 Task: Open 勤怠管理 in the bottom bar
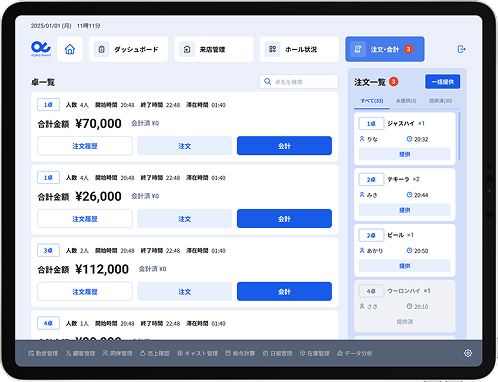click(x=43, y=353)
